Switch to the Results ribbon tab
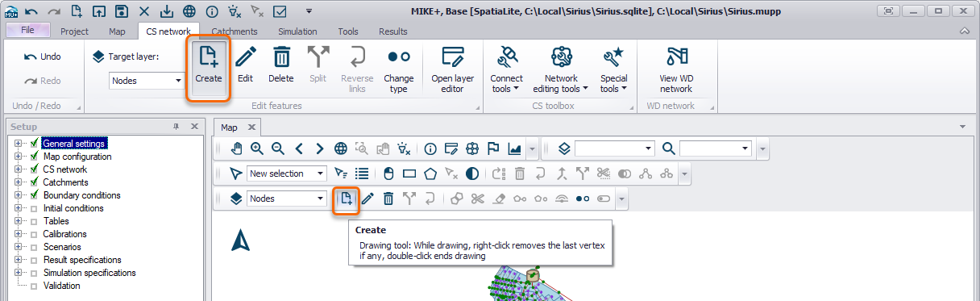Image resolution: width=980 pixels, height=301 pixels. [392, 31]
